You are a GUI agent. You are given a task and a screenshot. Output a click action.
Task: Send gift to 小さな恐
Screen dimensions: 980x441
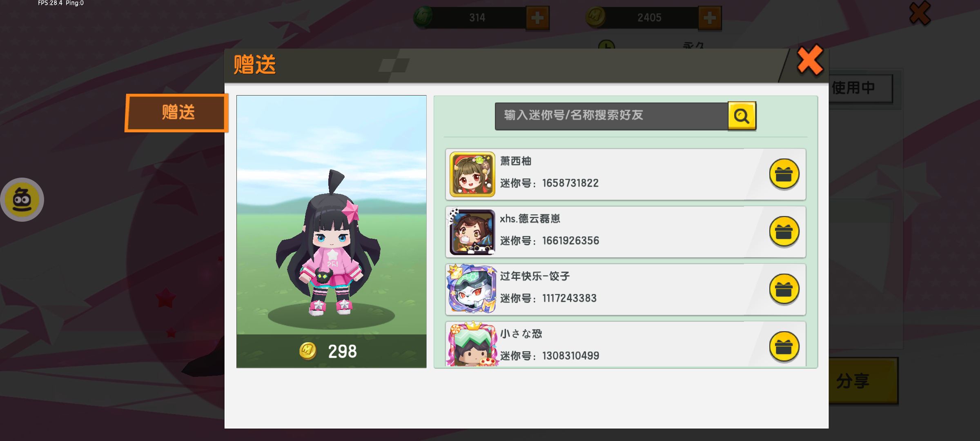tap(784, 347)
